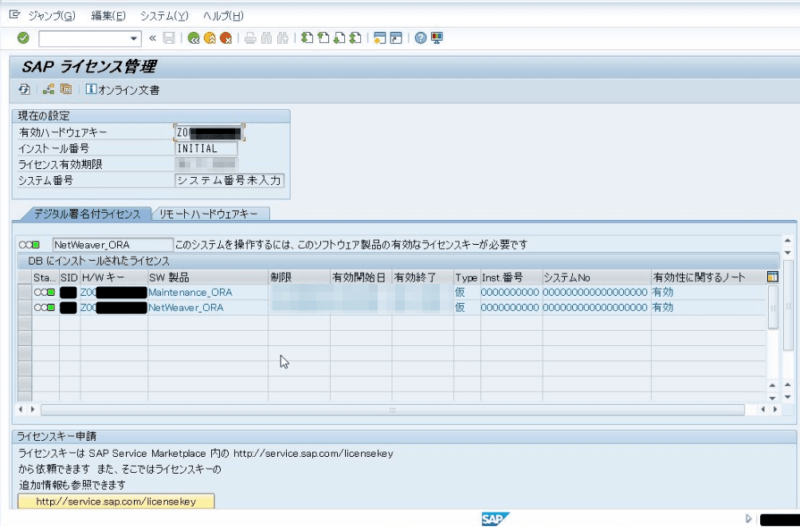Click the SW 製品 column header
The height and width of the screenshot is (531, 800).
coord(208,277)
